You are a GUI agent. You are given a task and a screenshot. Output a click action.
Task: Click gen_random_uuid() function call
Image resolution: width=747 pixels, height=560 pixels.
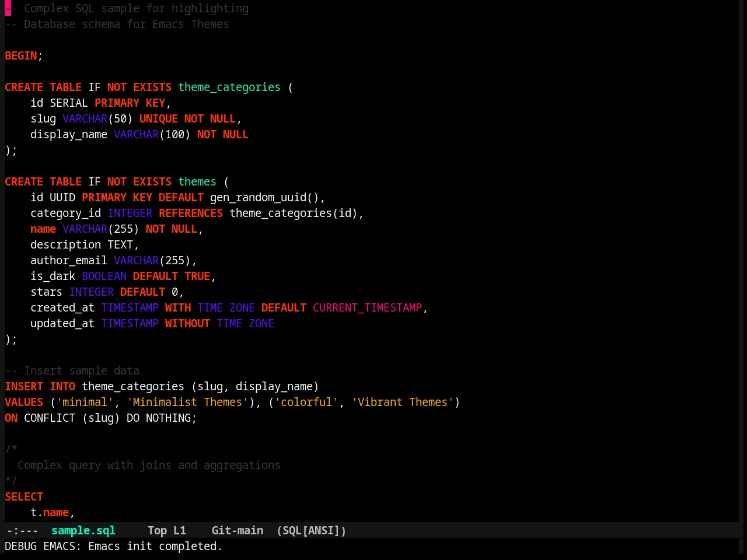(264, 197)
